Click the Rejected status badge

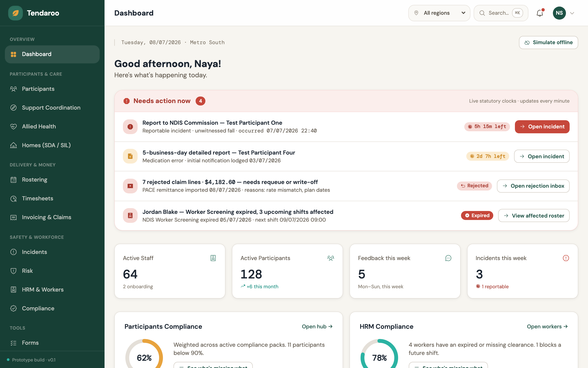click(474, 186)
